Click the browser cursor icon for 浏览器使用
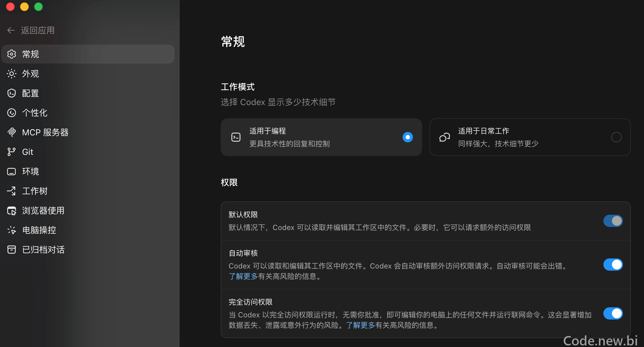The width and height of the screenshot is (644, 347). [12, 210]
